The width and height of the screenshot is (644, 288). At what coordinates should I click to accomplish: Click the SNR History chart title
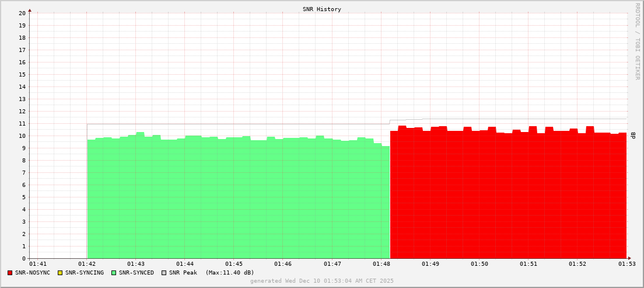(321, 9)
